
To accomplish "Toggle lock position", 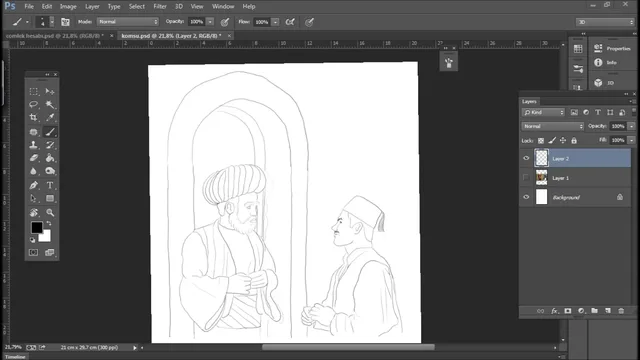I will coord(563,140).
